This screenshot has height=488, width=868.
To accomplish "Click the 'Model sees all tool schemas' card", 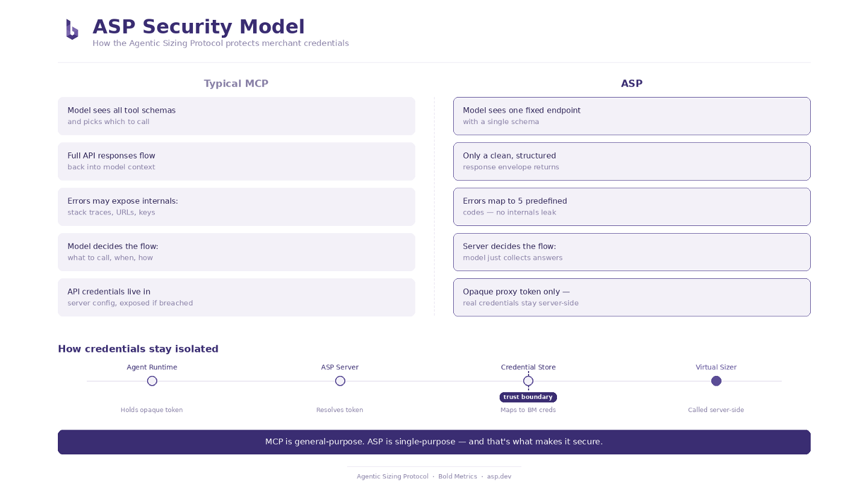I will coord(236,116).
